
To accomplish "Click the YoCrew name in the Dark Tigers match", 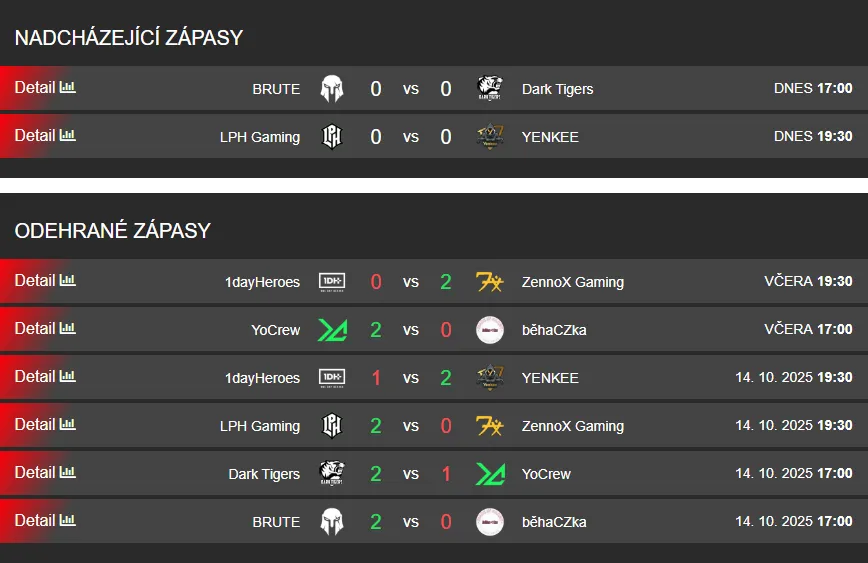I will (546, 474).
